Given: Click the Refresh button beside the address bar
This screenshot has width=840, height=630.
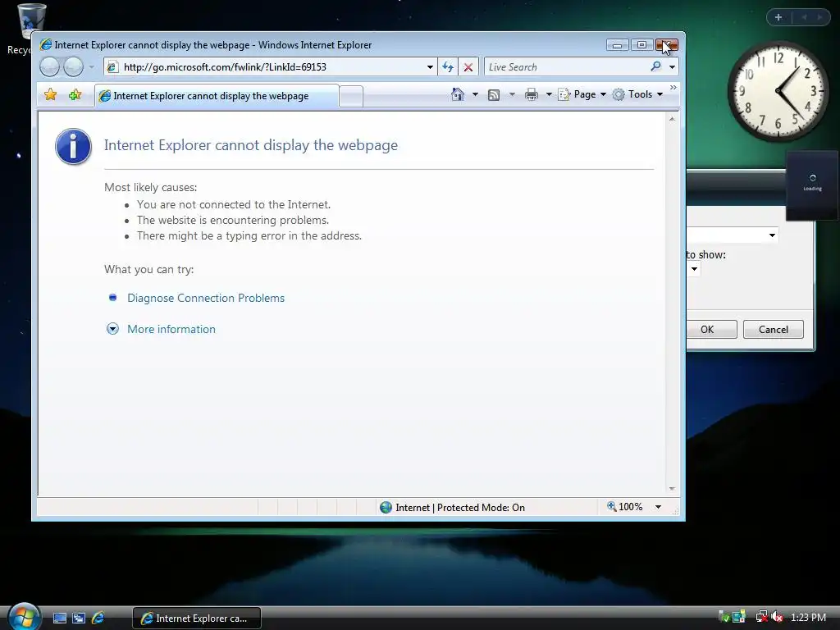Looking at the screenshot, I should tap(448, 67).
